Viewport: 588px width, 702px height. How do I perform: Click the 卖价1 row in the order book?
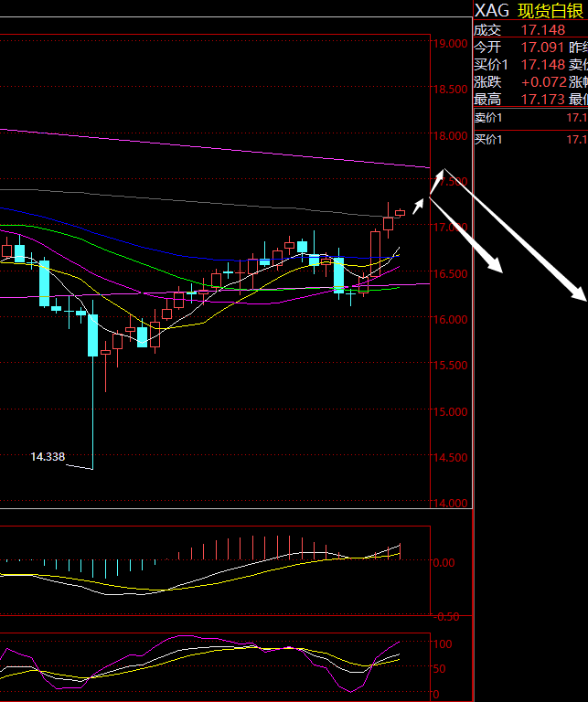click(x=530, y=118)
